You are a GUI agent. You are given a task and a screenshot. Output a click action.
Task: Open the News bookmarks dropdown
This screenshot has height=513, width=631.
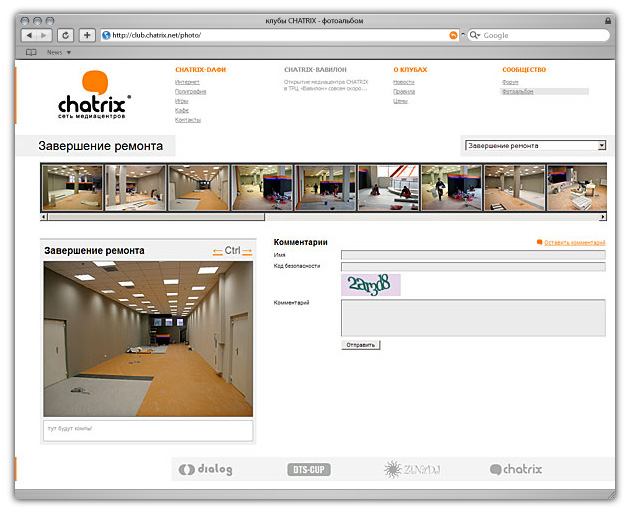[59, 52]
